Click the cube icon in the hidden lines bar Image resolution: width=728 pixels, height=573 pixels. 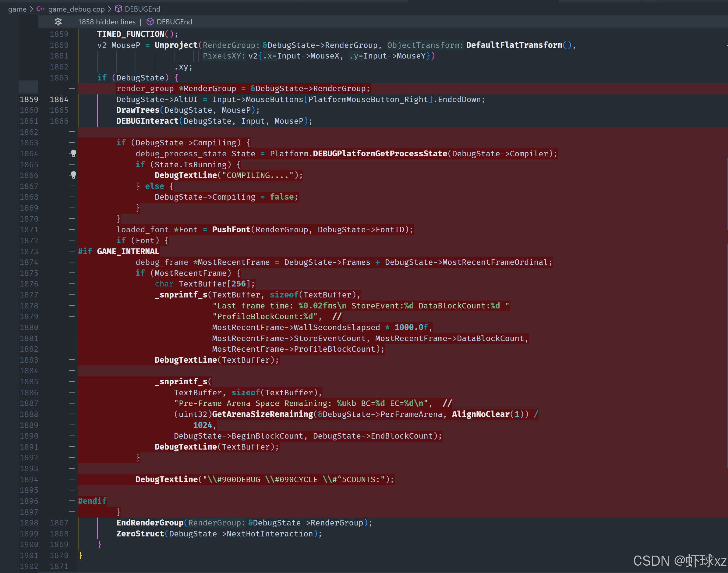(150, 22)
